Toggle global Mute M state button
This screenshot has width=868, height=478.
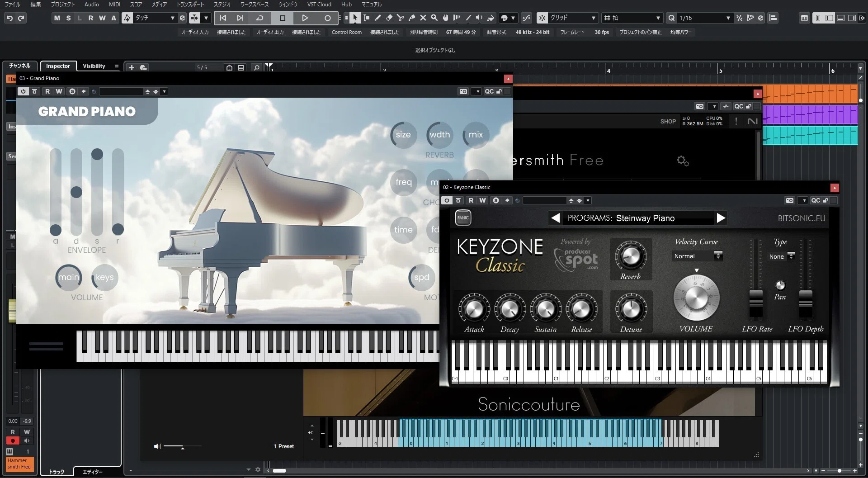point(57,18)
